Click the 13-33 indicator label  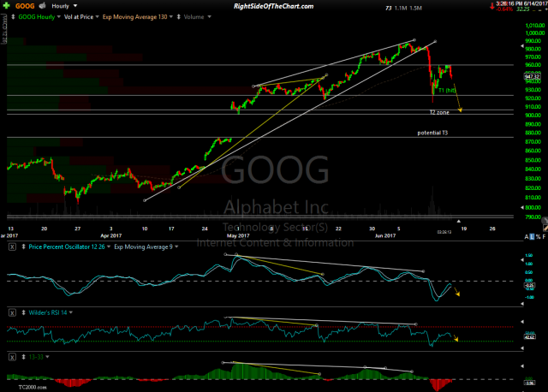click(36, 357)
